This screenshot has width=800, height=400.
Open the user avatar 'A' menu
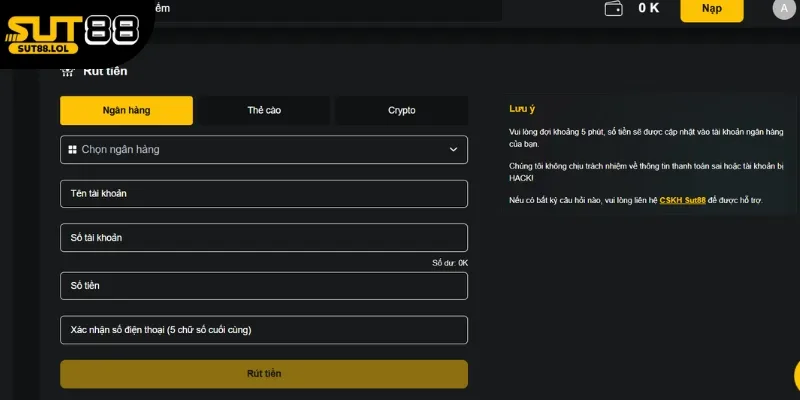(784, 9)
